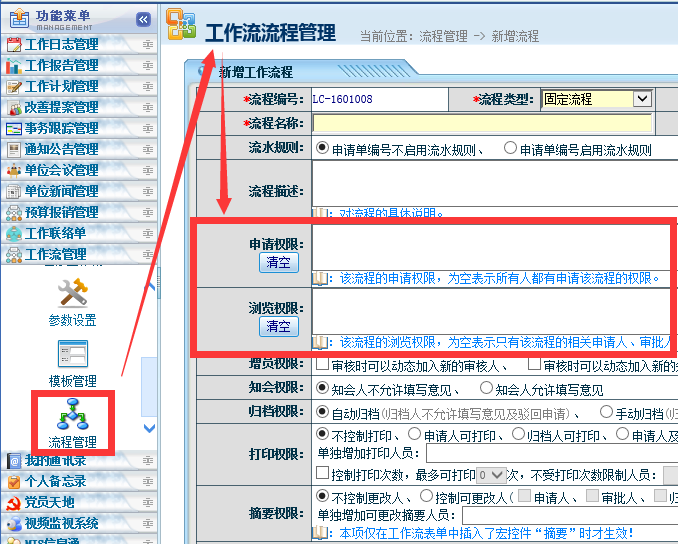Open the 参数设置 tools icon
Image resolution: width=678 pixels, height=544 pixels.
coord(72,292)
